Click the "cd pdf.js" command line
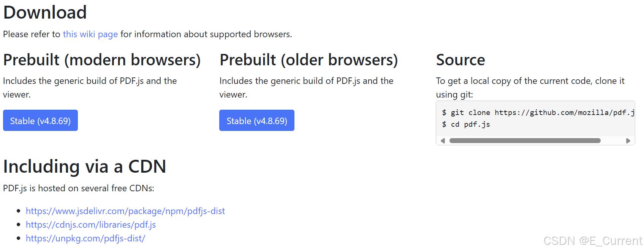 (466, 124)
